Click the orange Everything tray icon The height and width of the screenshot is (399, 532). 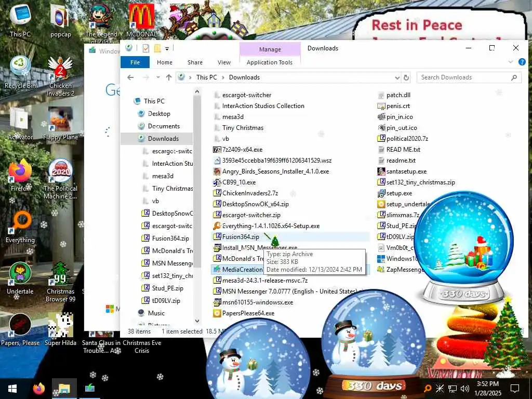coord(428,389)
